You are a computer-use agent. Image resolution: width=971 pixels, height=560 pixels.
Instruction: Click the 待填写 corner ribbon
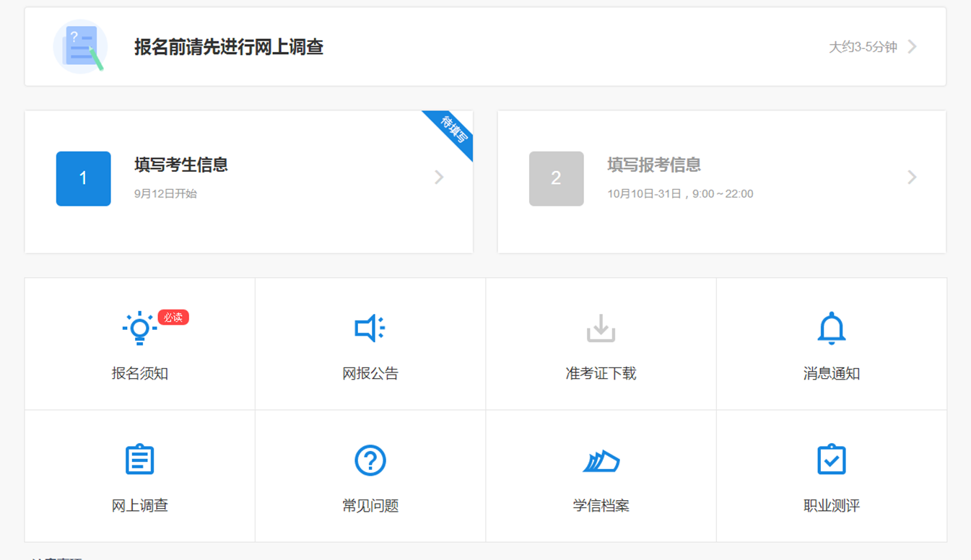click(x=453, y=131)
